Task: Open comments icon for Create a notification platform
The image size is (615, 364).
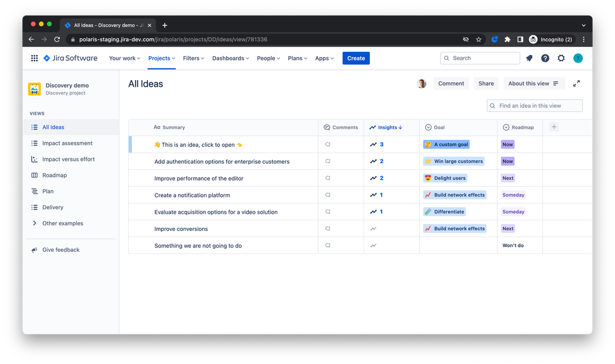Action: pyautogui.click(x=327, y=195)
